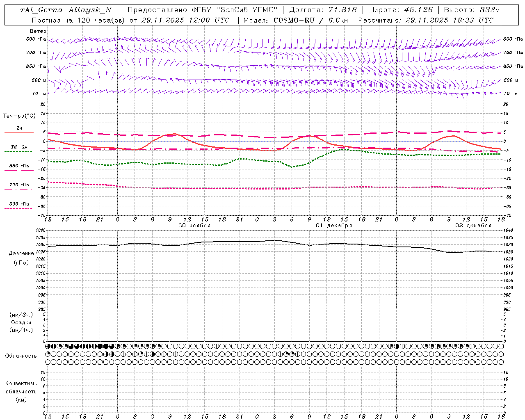Click the (км) convective cloud unit label
The image size is (525, 420).
pos(21,399)
